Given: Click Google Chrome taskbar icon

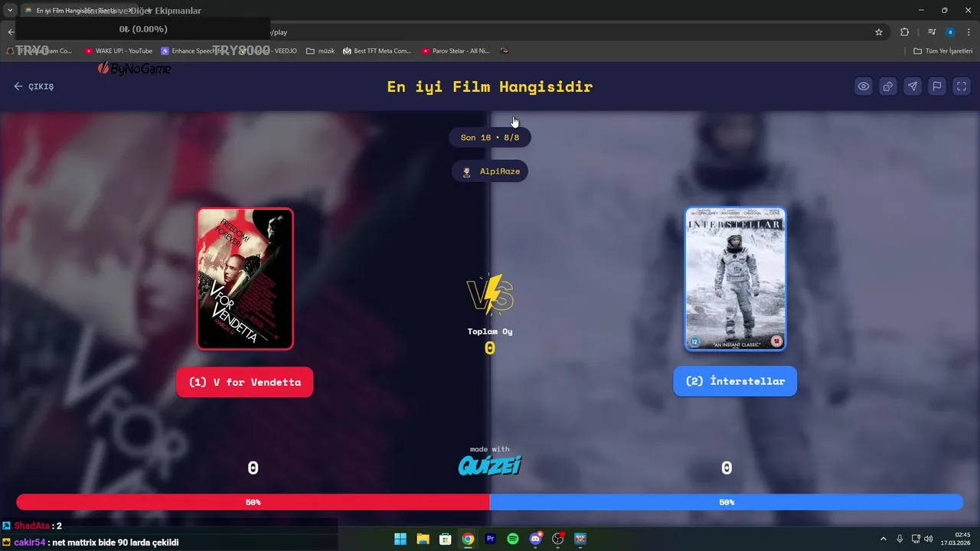Looking at the screenshot, I should pyautogui.click(x=468, y=539).
